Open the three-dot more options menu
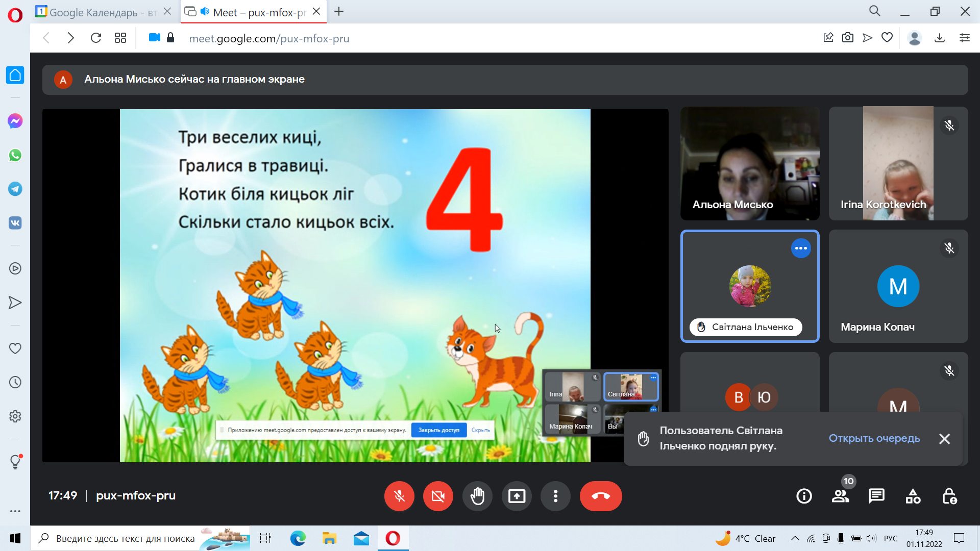Viewport: 980px width, 551px height. pyautogui.click(x=555, y=496)
